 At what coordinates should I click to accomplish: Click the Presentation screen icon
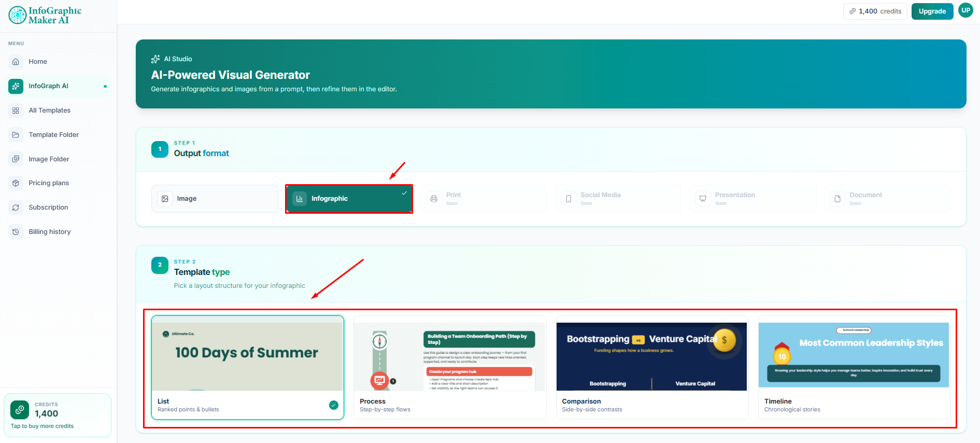[x=703, y=199]
